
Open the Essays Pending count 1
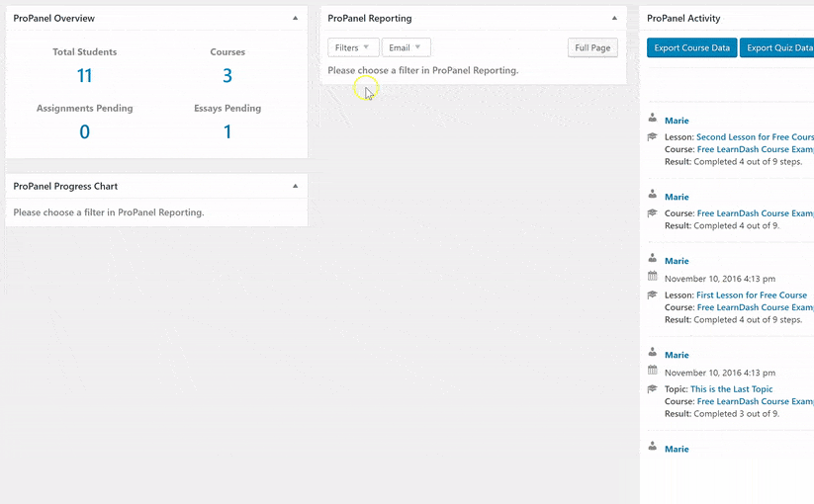[227, 131]
